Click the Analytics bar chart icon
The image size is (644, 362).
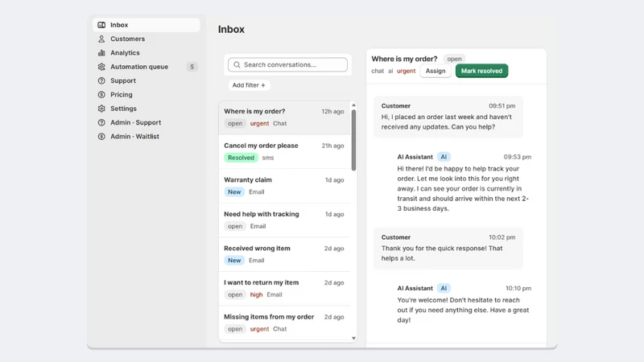(x=101, y=53)
